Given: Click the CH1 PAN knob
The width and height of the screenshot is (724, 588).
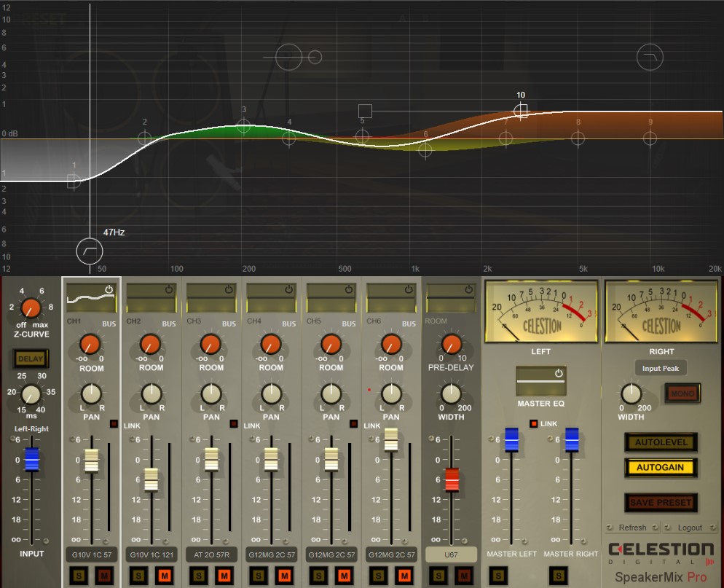Looking at the screenshot, I should [91, 393].
